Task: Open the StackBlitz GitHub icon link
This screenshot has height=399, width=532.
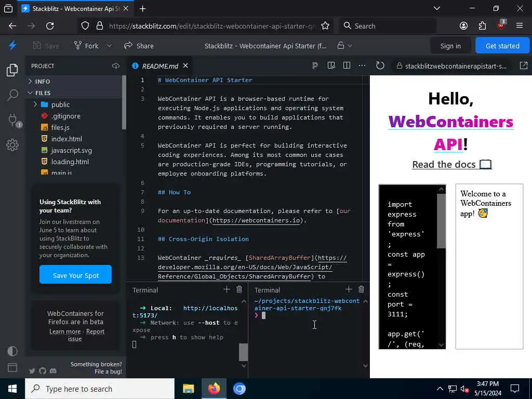Action: click(43, 370)
